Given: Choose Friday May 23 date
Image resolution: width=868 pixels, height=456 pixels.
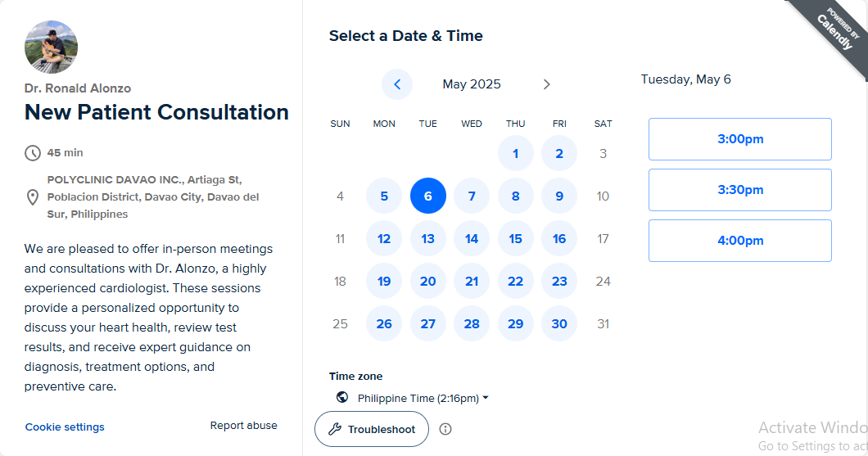Looking at the screenshot, I should pyautogui.click(x=559, y=282).
